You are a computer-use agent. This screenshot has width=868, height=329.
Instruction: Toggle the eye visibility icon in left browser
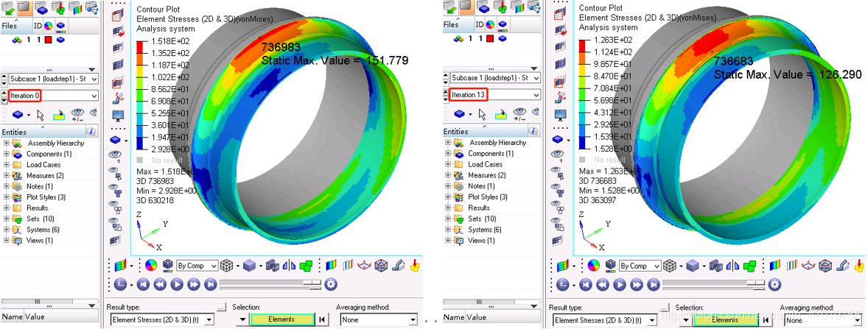(x=78, y=114)
